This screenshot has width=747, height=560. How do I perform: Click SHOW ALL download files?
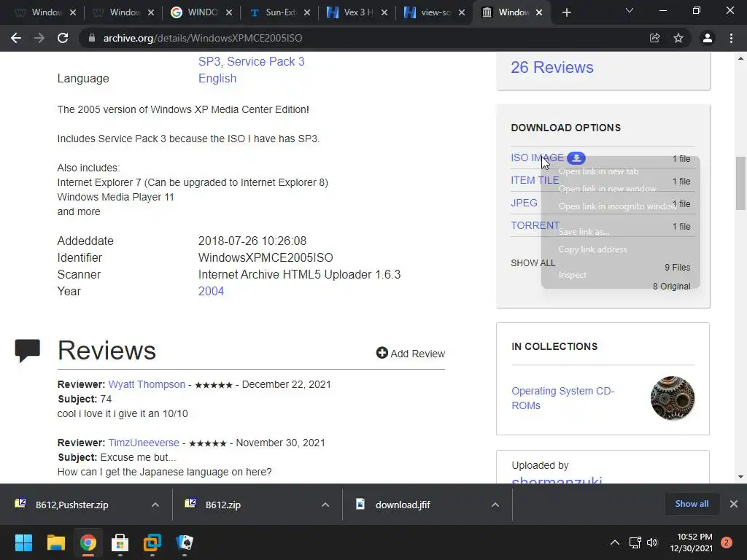pyautogui.click(x=533, y=263)
